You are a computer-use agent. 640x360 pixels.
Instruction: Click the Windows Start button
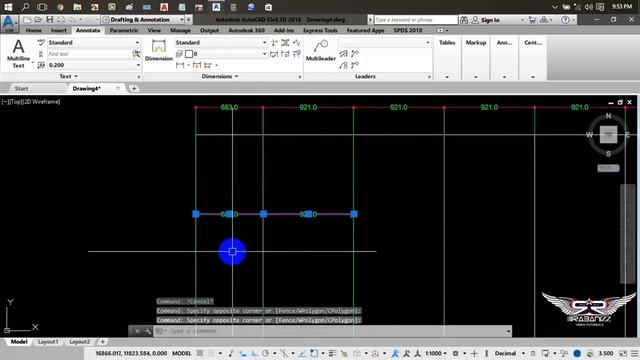pos(8,7)
